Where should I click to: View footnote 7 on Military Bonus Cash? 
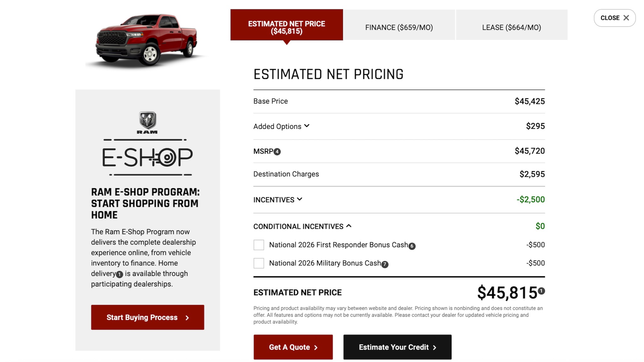[384, 264]
